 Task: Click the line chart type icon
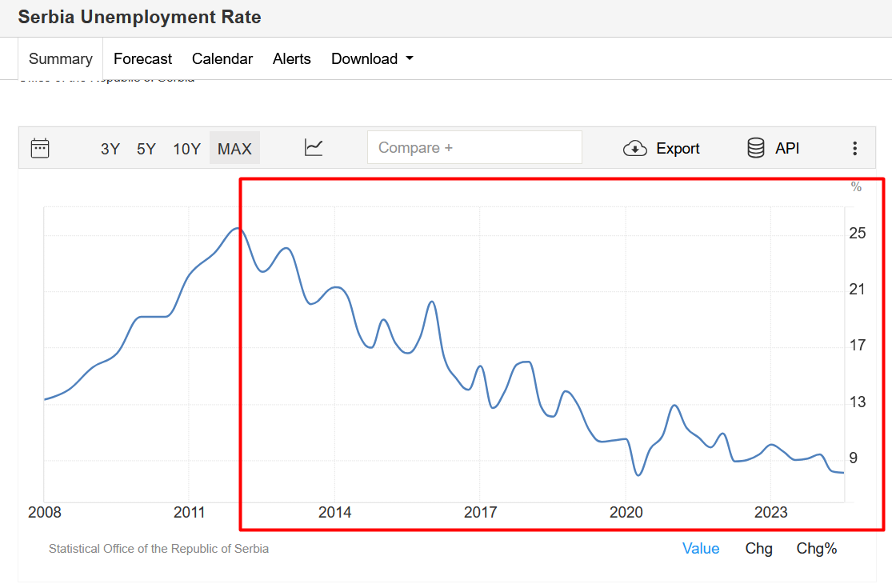pos(314,148)
